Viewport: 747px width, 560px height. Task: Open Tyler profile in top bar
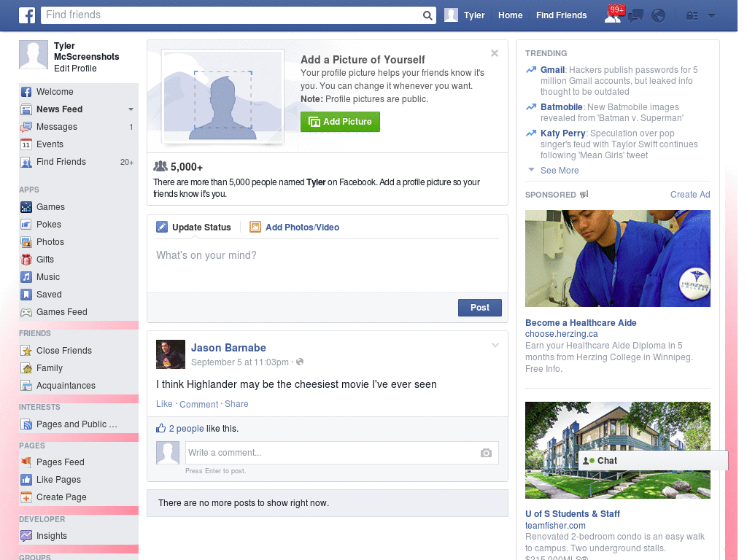[x=465, y=15]
